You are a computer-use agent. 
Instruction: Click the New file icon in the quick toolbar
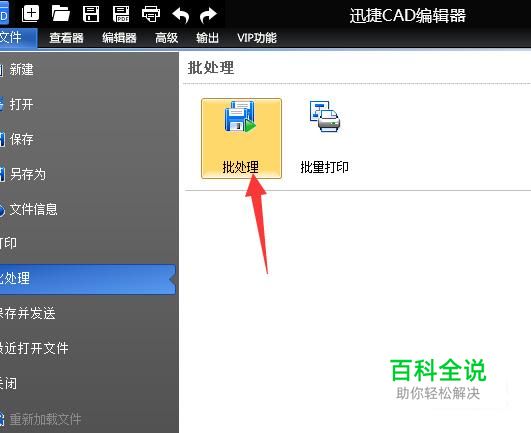30,15
